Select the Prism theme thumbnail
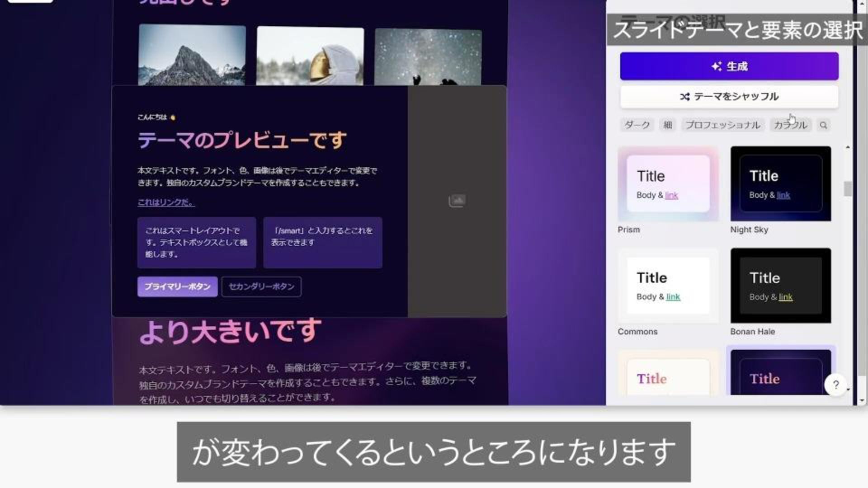868x488 pixels. (x=668, y=183)
